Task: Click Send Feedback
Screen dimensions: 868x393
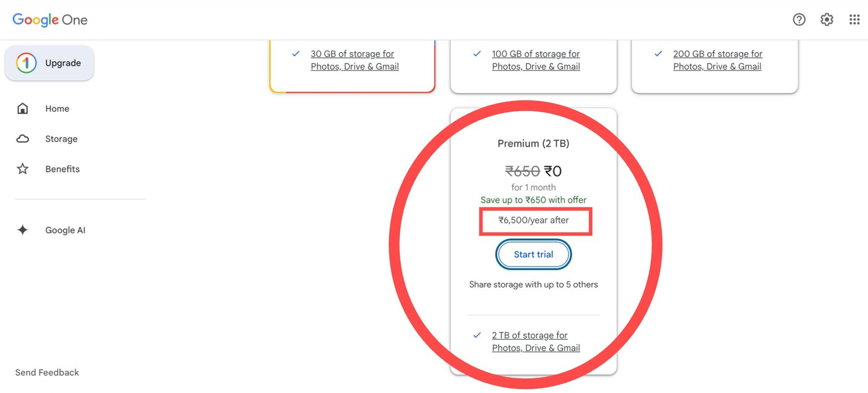Action: tap(47, 372)
